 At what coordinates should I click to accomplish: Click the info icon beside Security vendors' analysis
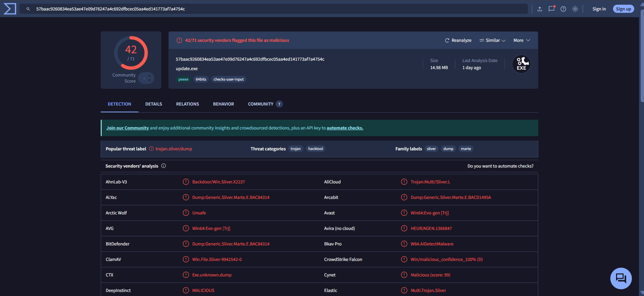click(164, 166)
